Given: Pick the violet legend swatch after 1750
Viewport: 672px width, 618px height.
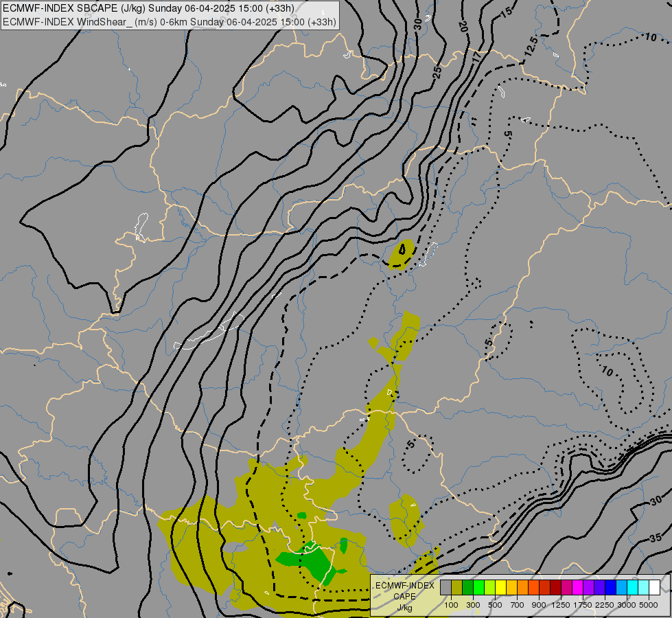Looking at the screenshot, I should coord(588,587).
